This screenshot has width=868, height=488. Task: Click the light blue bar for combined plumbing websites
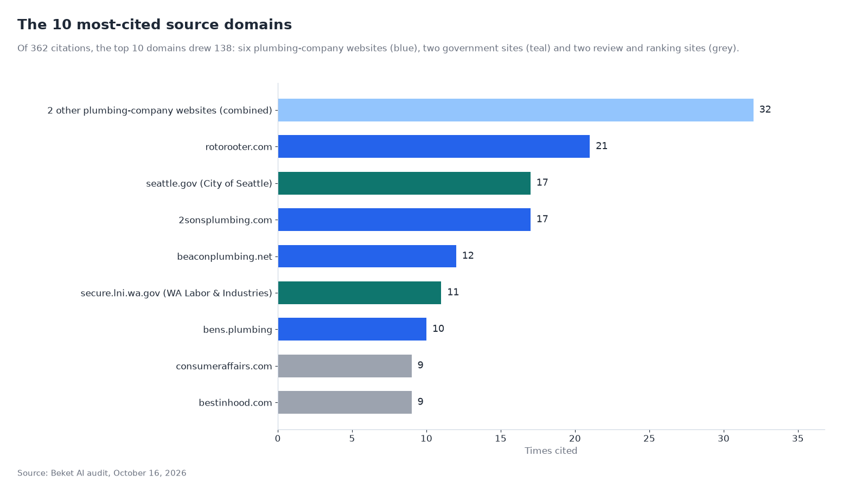tap(515, 110)
